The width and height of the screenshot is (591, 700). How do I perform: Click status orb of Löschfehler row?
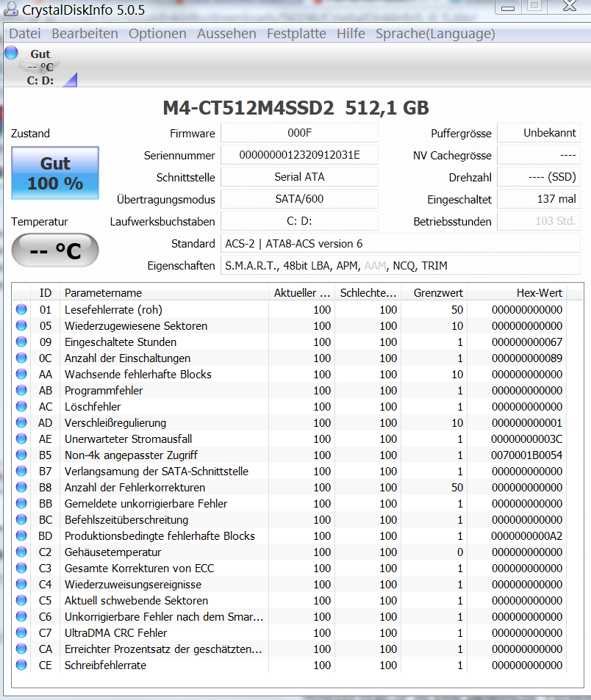[21, 406]
